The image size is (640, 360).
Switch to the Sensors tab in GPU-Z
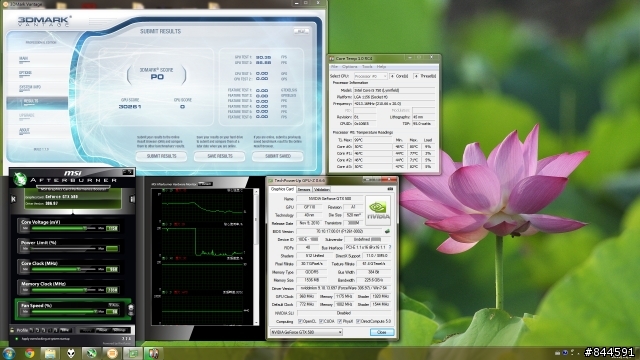pyautogui.click(x=304, y=189)
